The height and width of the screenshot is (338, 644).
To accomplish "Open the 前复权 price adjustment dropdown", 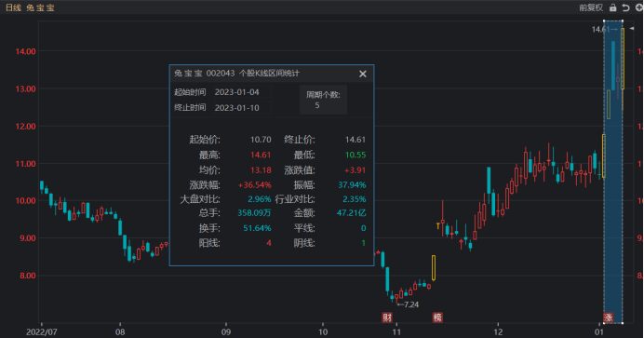I will click(591, 7).
